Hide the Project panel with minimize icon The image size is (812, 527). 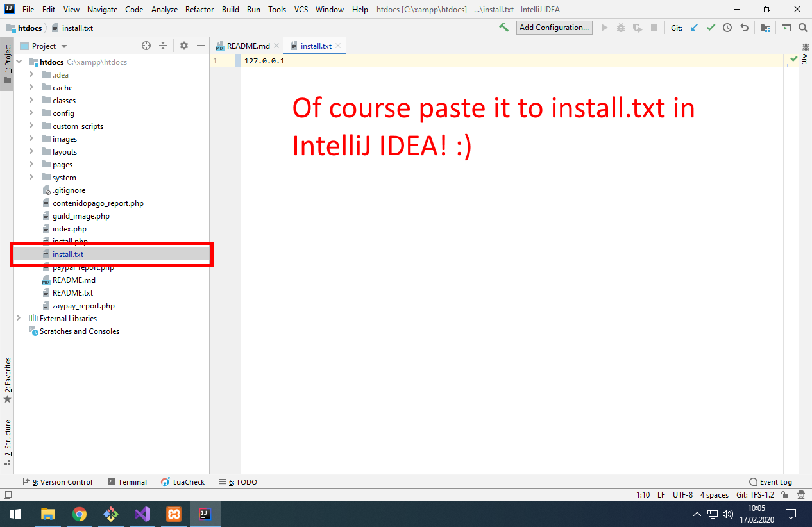tap(201, 46)
